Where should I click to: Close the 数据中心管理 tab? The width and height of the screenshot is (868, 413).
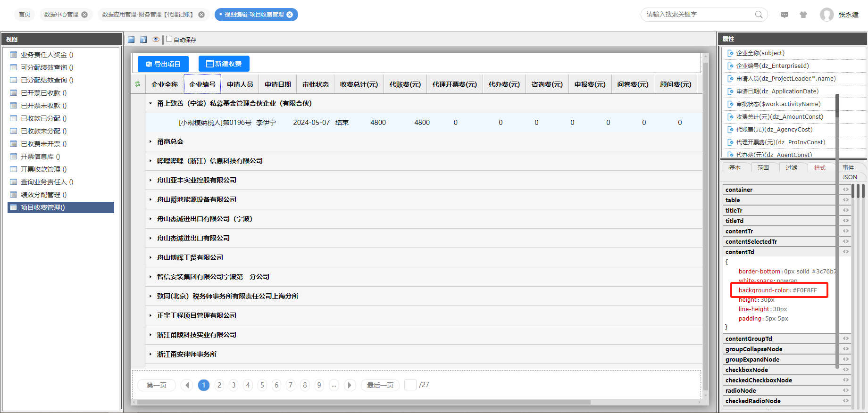(x=84, y=15)
